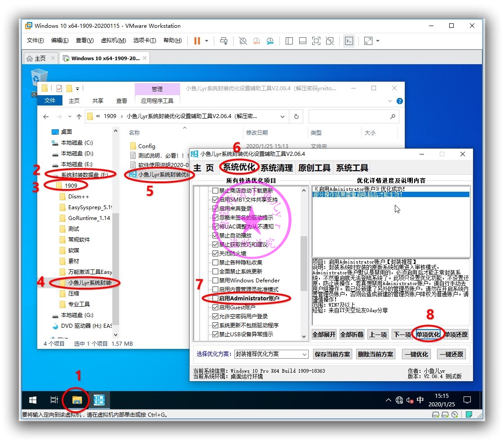Click the Task View icon on taskbar
504x440 pixels.
[54, 400]
